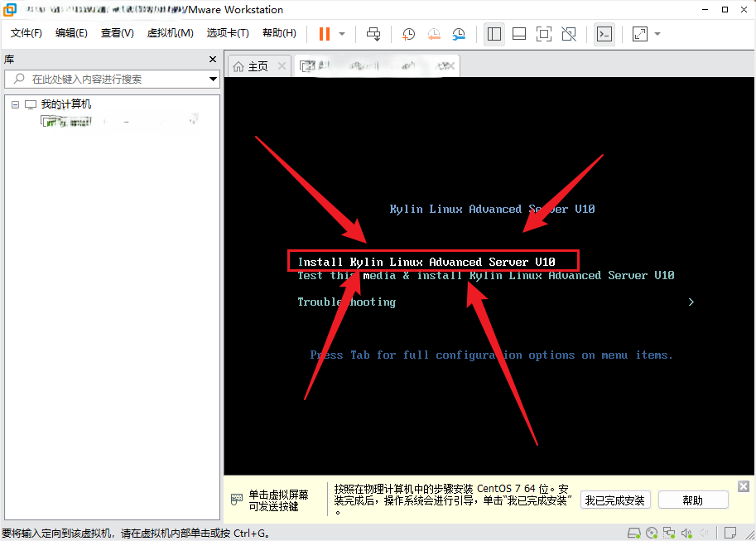This screenshot has width=756, height=541.
Task: Open the 查看(V) menu
Action: (117, 33)
